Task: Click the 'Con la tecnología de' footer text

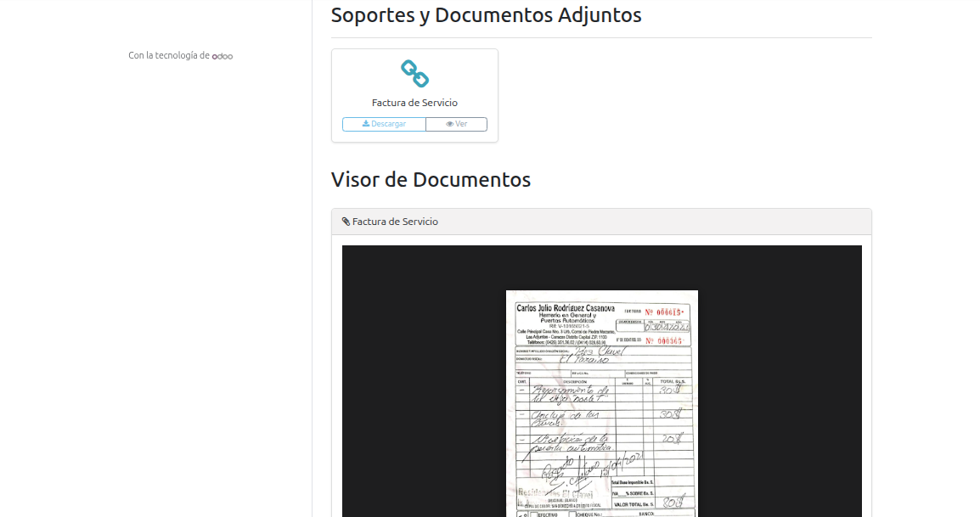Action: 169,56
